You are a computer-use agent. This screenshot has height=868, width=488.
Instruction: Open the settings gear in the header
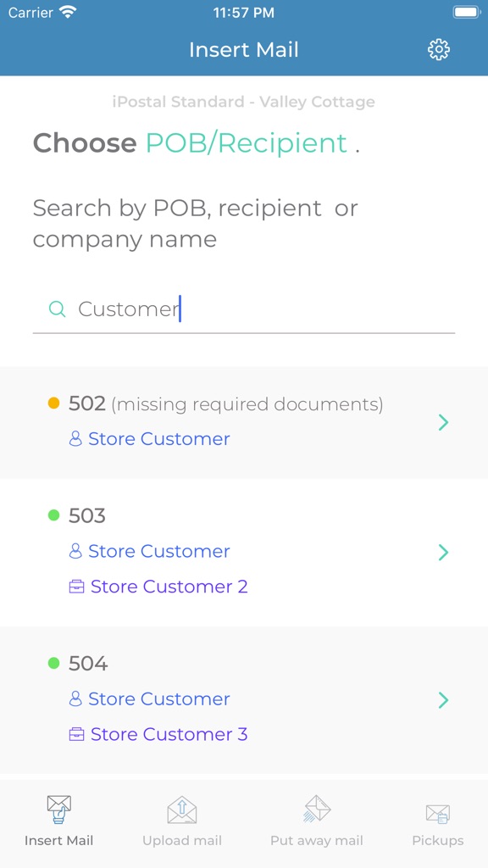(439, 49)
